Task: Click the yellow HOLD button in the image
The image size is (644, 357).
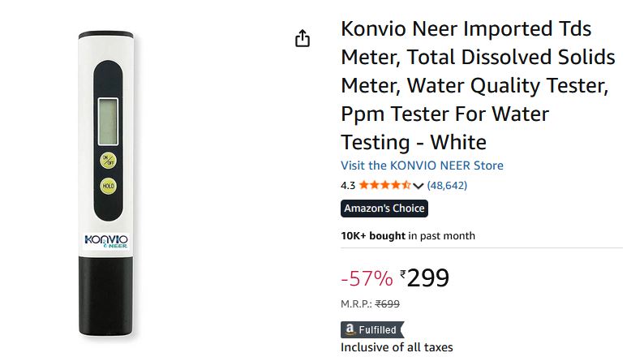Action: 109,187
